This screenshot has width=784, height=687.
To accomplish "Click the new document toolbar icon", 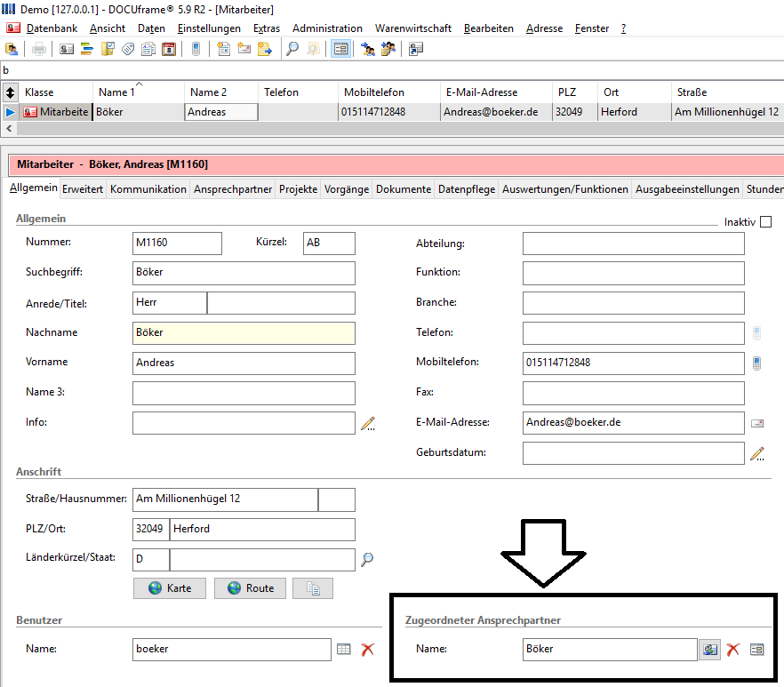I will 223,49.
